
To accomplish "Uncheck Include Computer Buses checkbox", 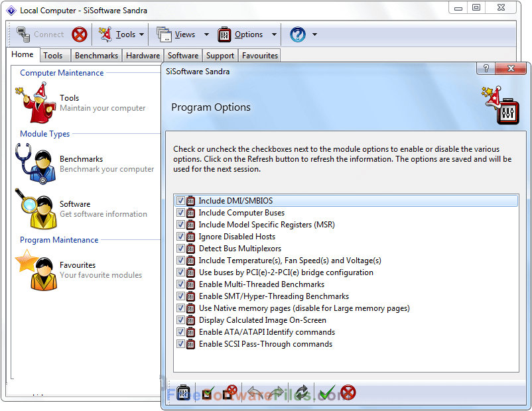I will (180, 213).
